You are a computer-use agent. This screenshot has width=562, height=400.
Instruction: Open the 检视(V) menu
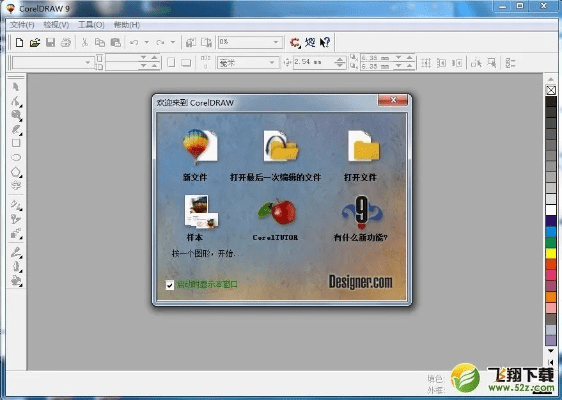56,25
